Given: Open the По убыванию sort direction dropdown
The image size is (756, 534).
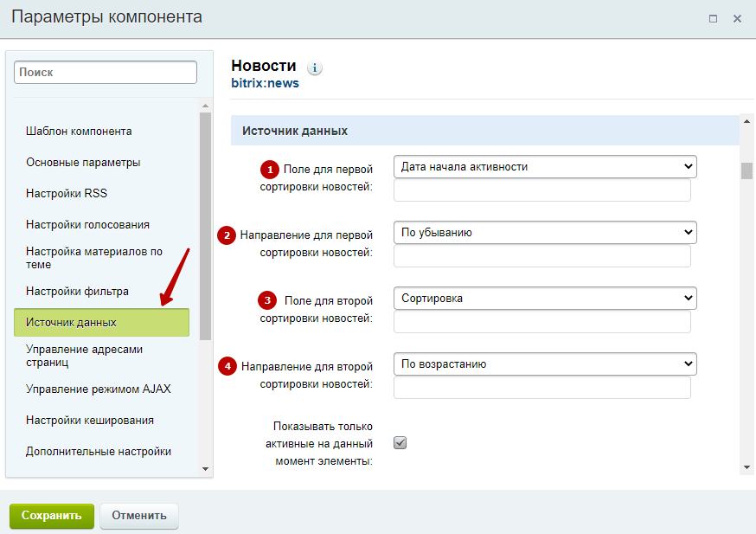Looking at the screenshot, I should pos(545,233).
